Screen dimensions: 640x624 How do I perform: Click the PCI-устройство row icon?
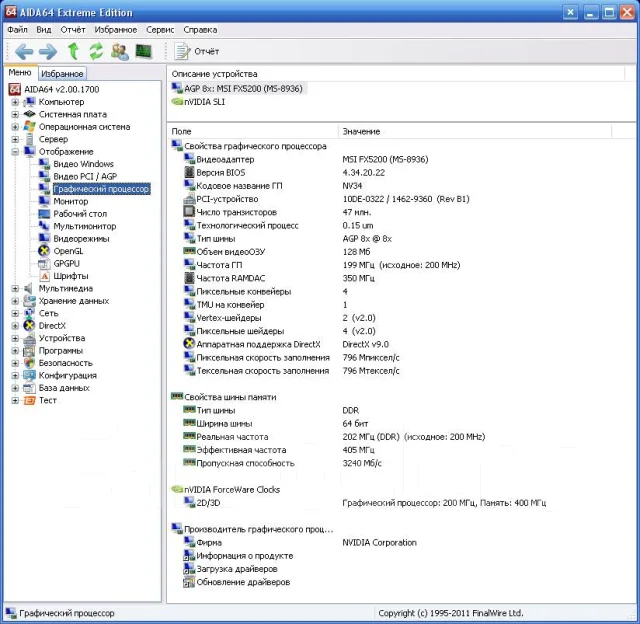(x=189, y=199)
